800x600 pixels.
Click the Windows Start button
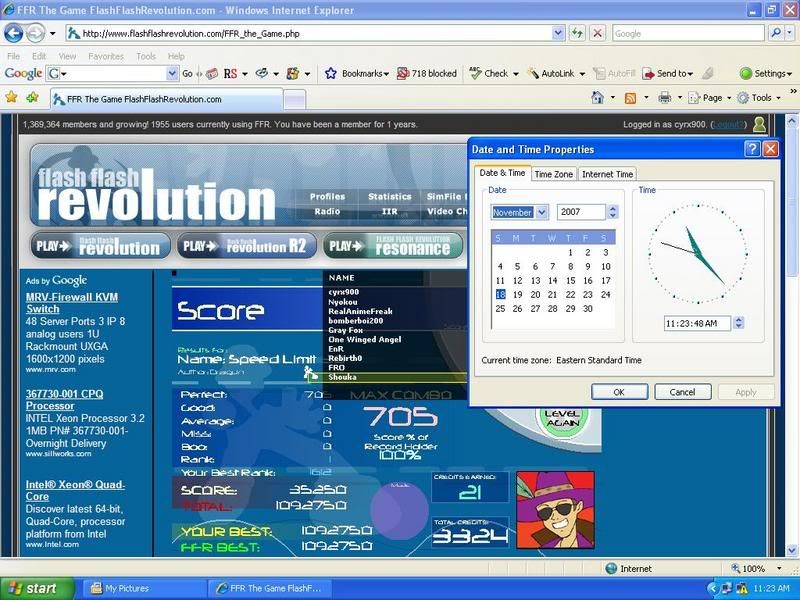tap(37, 588)
